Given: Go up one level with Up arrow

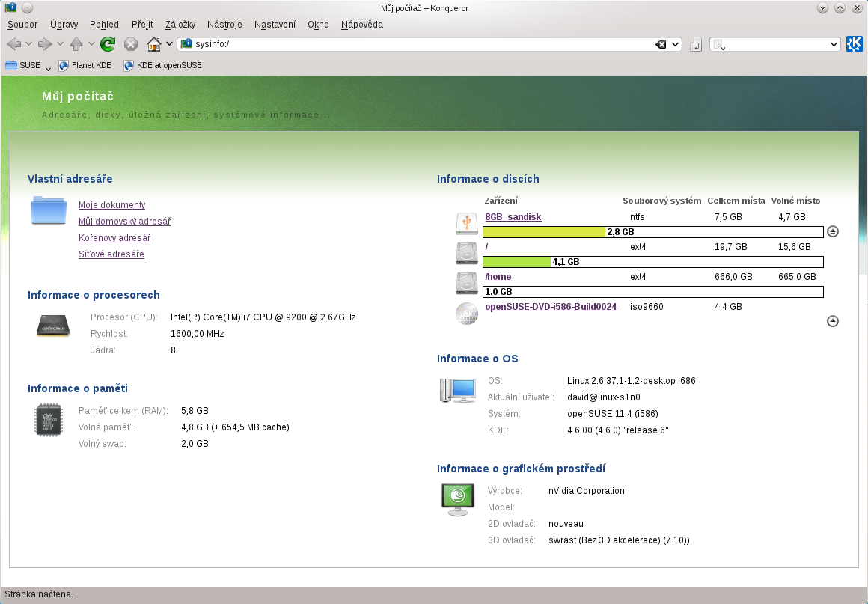Looking at the screenshot, I should 76,43.
